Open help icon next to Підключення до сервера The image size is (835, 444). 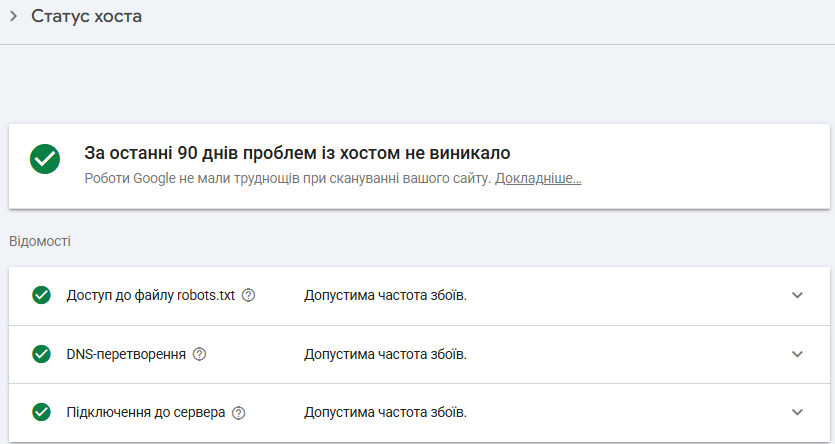click(239, 413)
